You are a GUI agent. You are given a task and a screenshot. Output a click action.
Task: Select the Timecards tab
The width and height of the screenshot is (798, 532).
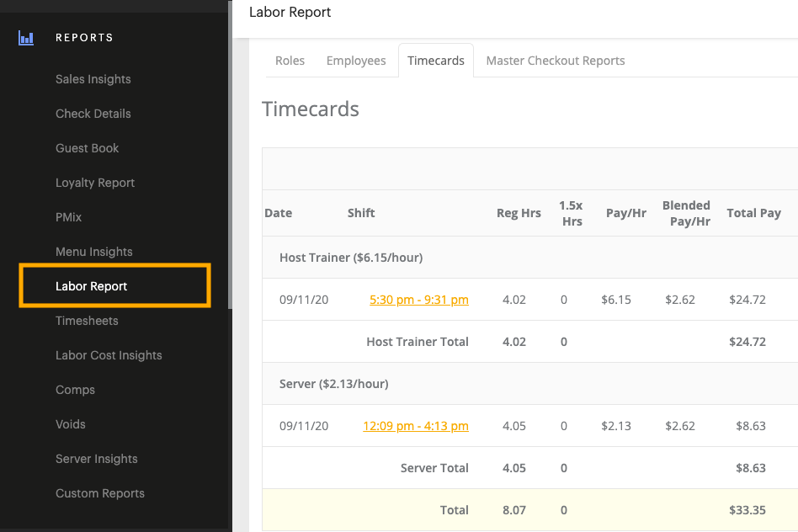click(x=436, y=61)
